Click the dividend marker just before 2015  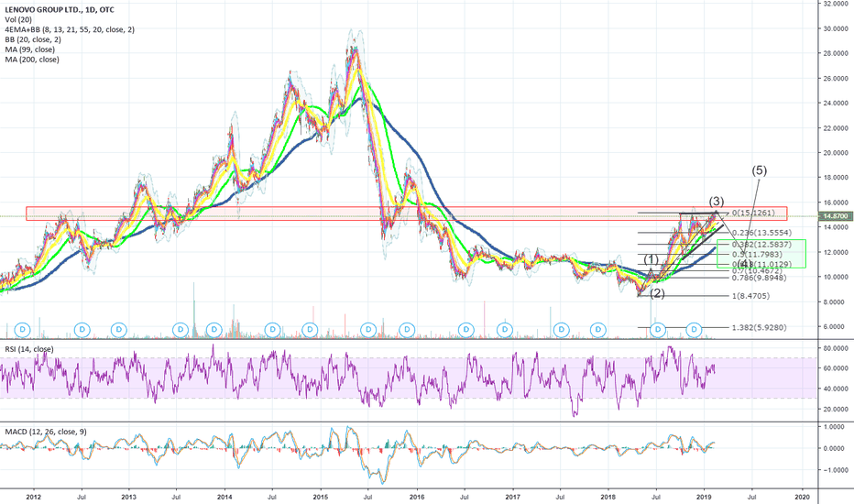[x=310, y=330]
